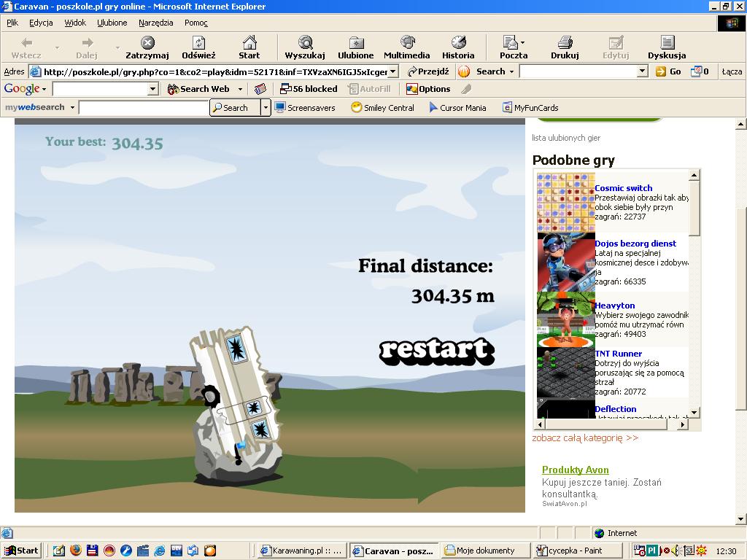Open the Pomoc menu

pos(196,23)
